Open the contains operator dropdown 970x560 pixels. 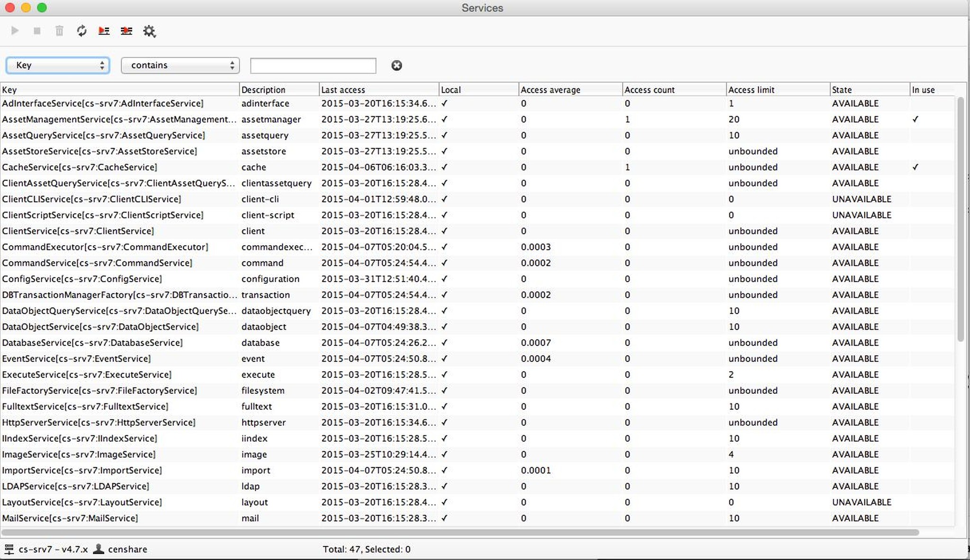pos(180,65)
